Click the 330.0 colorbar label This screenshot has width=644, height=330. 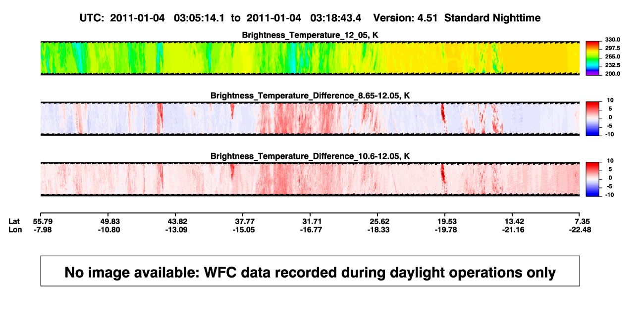613,40
